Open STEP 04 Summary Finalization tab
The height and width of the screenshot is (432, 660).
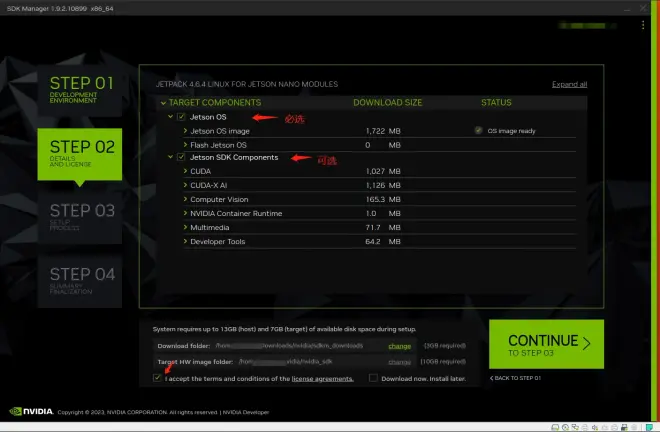pos(80,282)
